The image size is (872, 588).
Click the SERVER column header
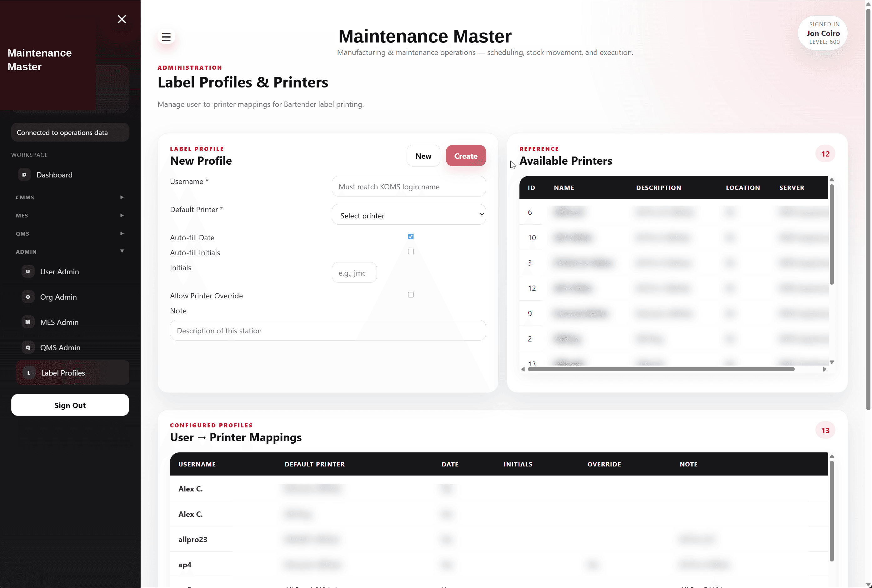click(791, 188)
